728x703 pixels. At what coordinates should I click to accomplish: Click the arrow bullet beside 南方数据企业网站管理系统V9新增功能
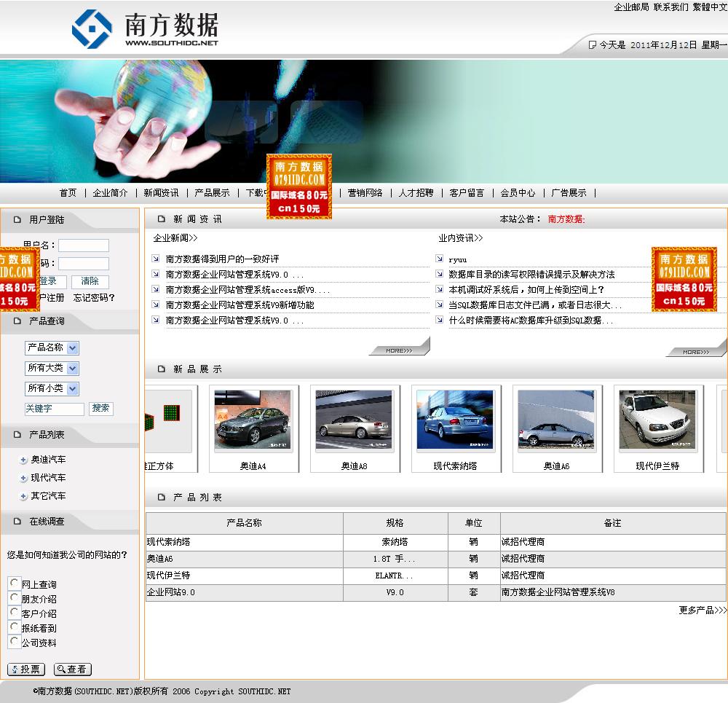[156, 305]
